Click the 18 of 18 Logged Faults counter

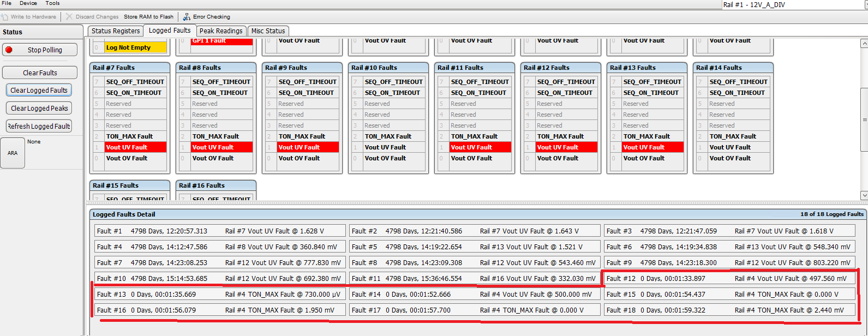coord(832,214)
